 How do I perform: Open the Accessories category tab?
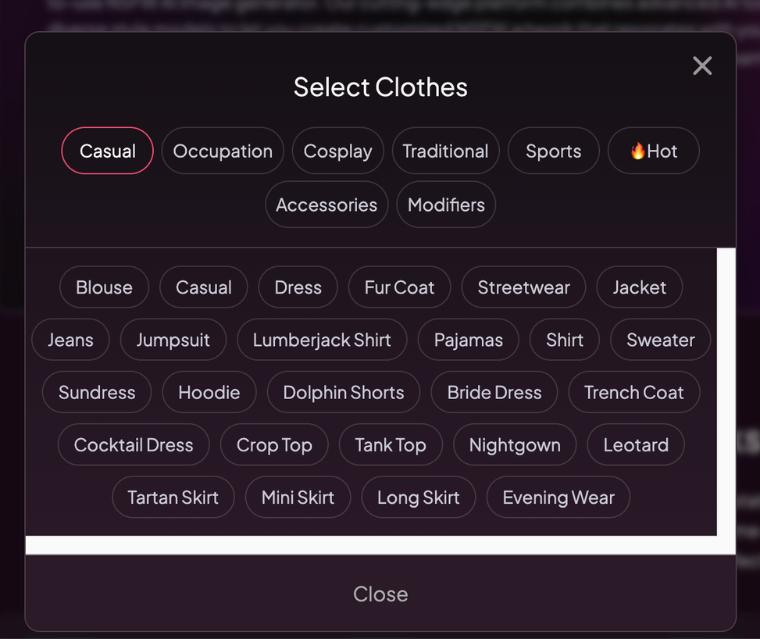pyautogui.click(x=326, y=205)
